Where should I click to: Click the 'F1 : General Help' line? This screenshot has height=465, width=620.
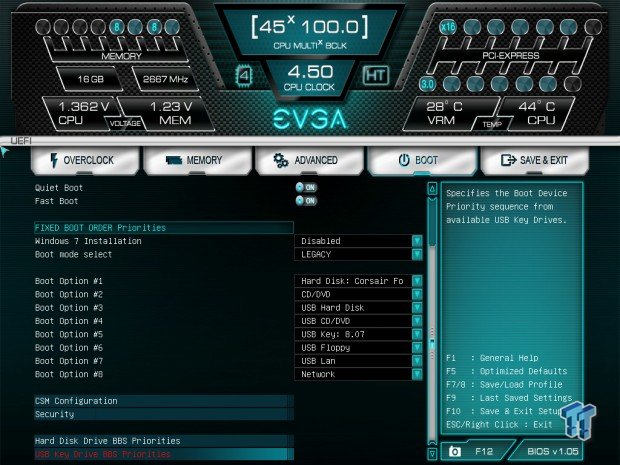click(492, 358)
